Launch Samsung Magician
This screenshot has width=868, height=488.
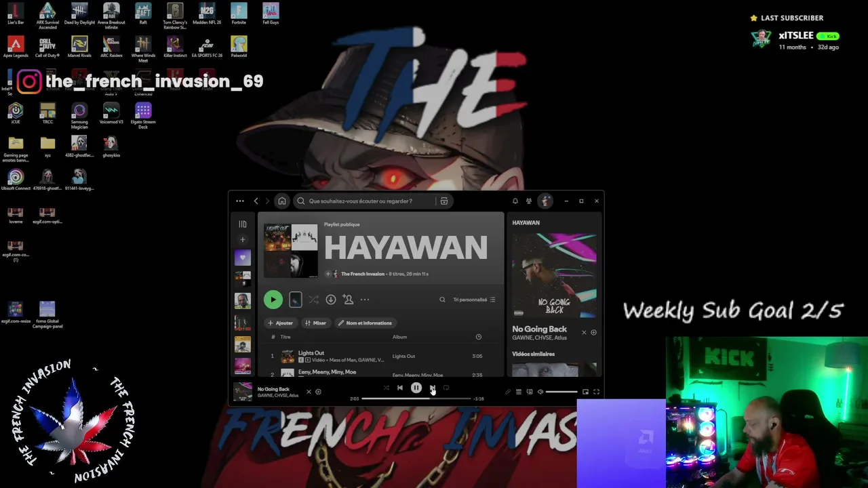(x=79, y=115)
